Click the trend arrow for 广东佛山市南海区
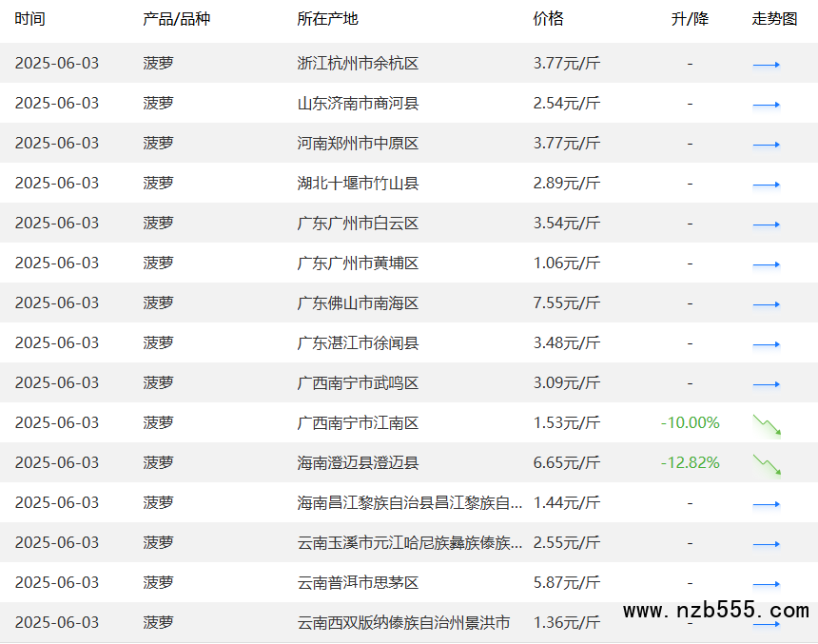818x644 pixels. pyautogui.click(x=766, y=304)
